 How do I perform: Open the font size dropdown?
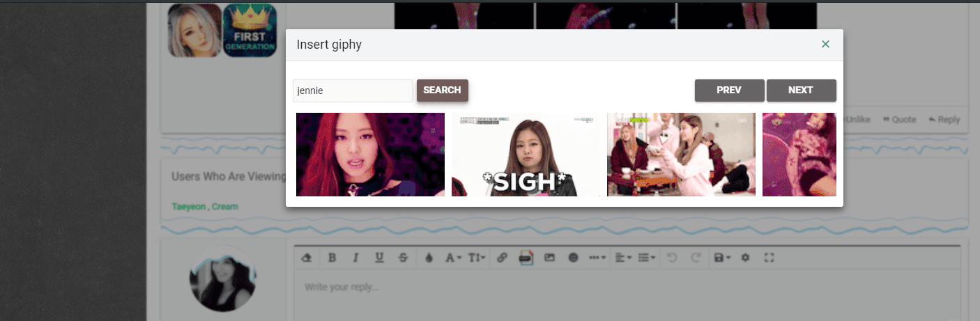tap(477, 258)
